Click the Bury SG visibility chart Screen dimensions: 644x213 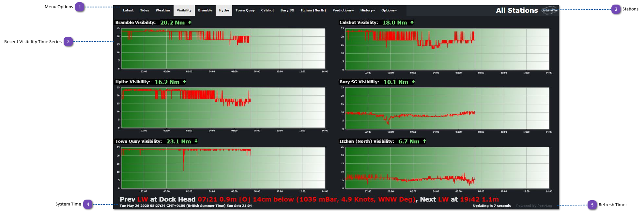pos(447,108)
